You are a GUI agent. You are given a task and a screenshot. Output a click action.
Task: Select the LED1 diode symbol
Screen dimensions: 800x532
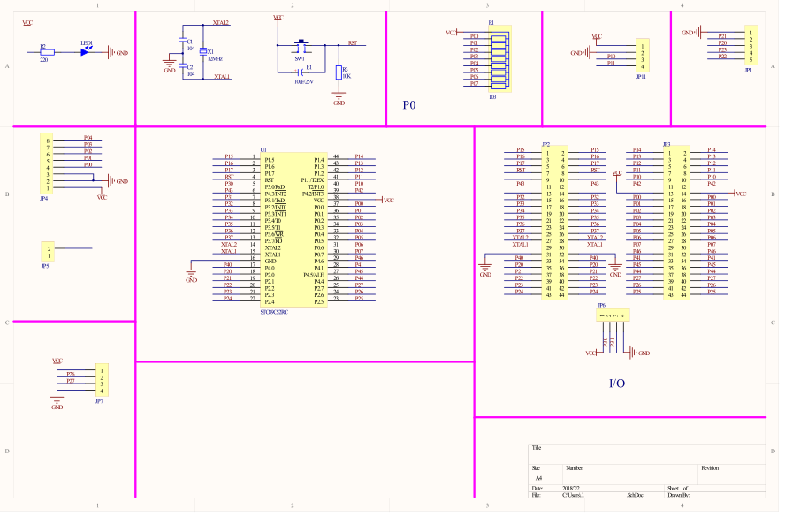point(85,52)
